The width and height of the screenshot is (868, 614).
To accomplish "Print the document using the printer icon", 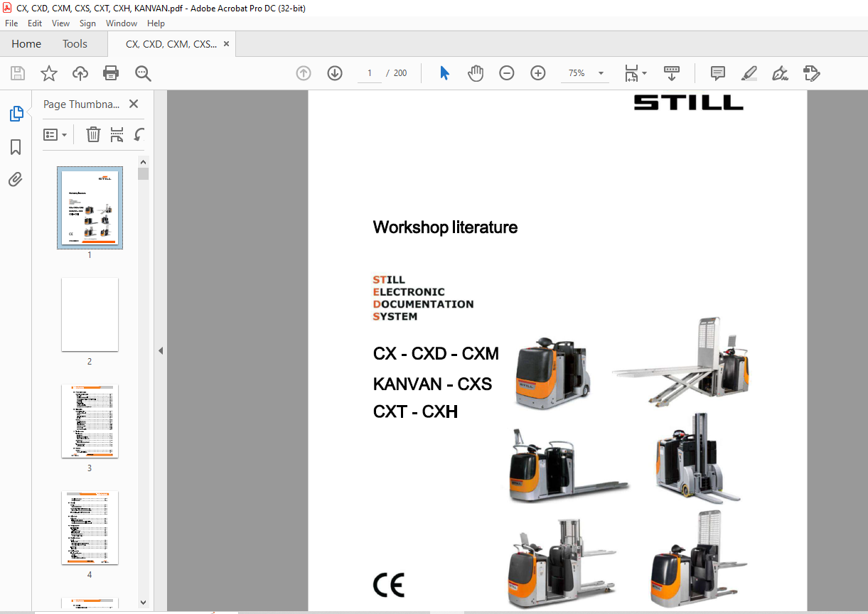I will pos(111,73).
